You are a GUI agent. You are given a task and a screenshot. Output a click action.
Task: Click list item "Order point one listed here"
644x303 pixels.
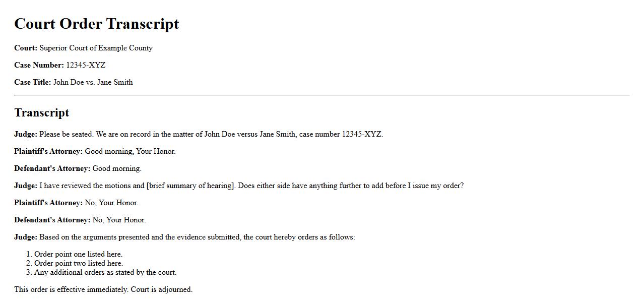coord(78,254)
